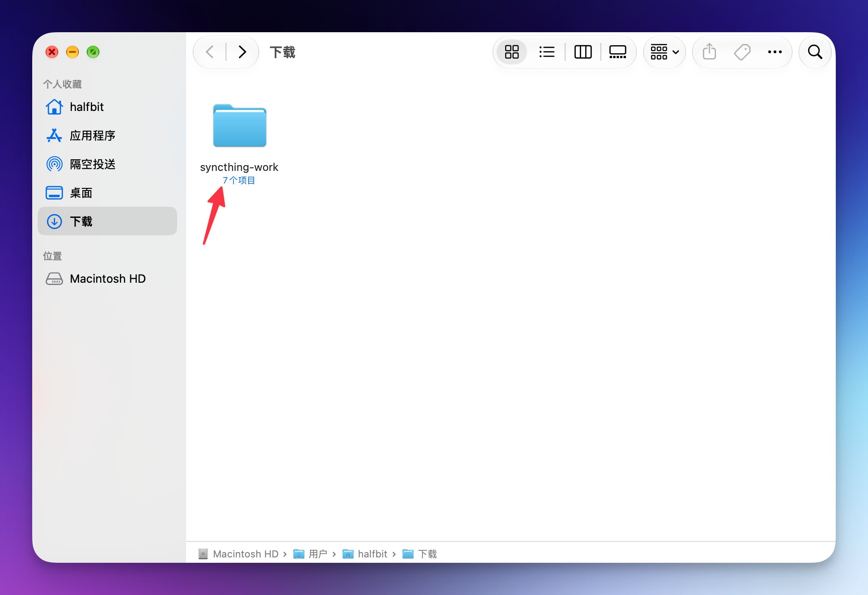Image resolution: width=868 pixels, height=595 pixels.
Task: Click Macintosh HD in the path bar
Action: [x=239, y=554]
